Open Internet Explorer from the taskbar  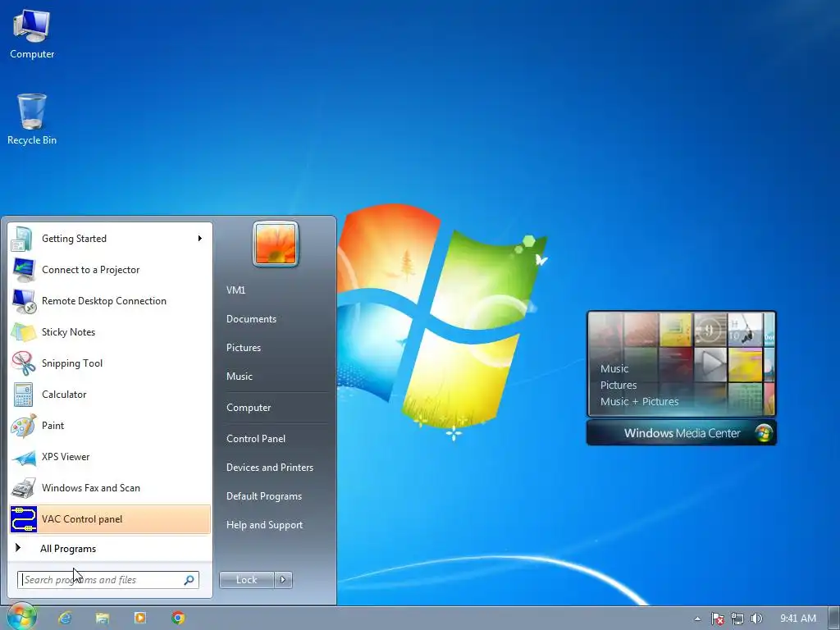point(65,619)
